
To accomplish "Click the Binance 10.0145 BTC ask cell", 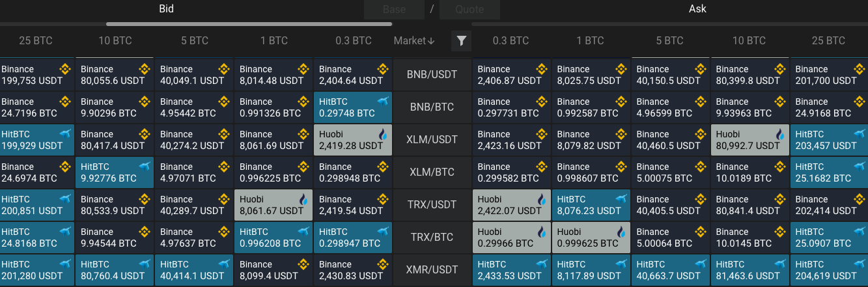I will 750,238.
